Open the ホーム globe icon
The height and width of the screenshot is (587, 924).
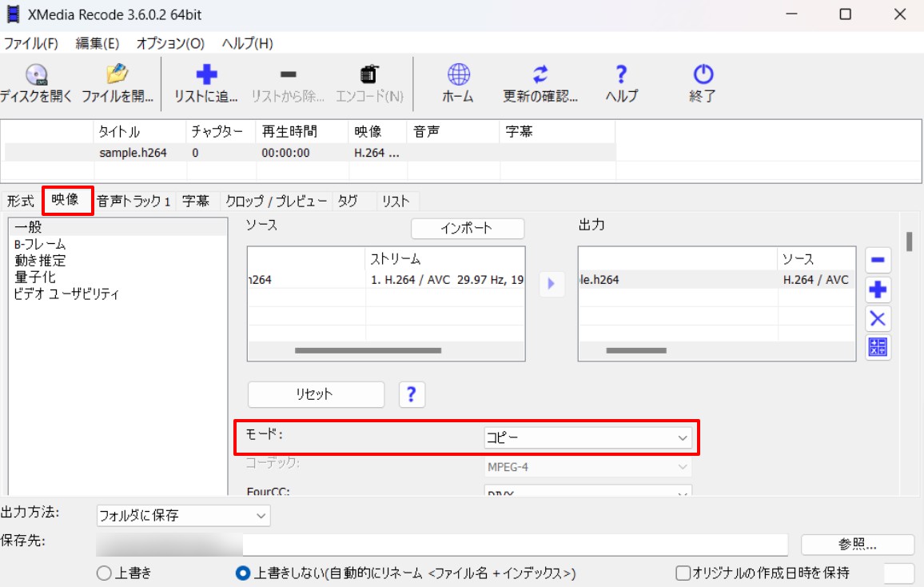point(458,74)
